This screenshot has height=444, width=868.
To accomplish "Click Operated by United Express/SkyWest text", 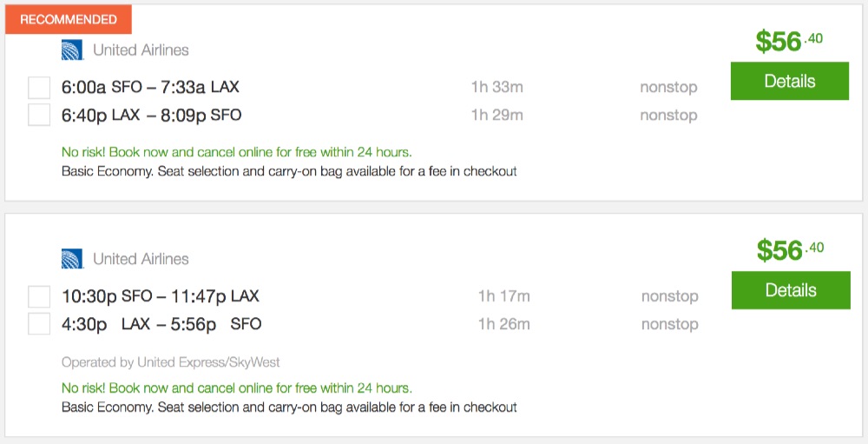I will click(x=171, y=362).
